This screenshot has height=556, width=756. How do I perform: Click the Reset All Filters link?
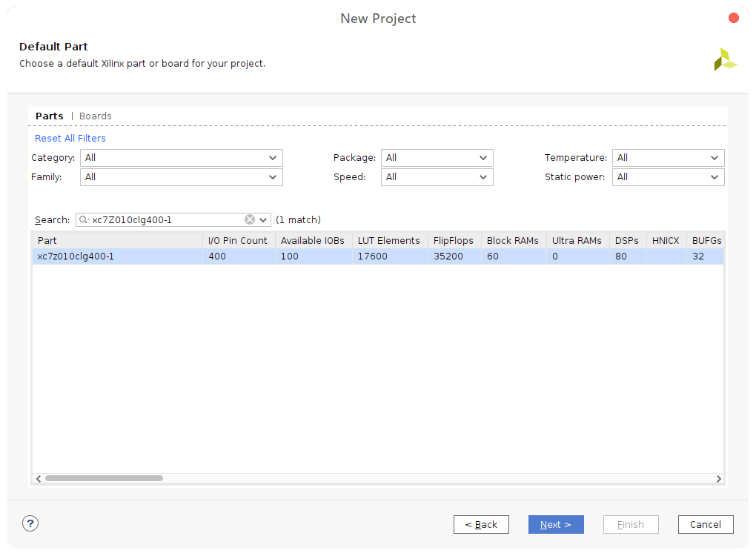(x=70, y=139)
